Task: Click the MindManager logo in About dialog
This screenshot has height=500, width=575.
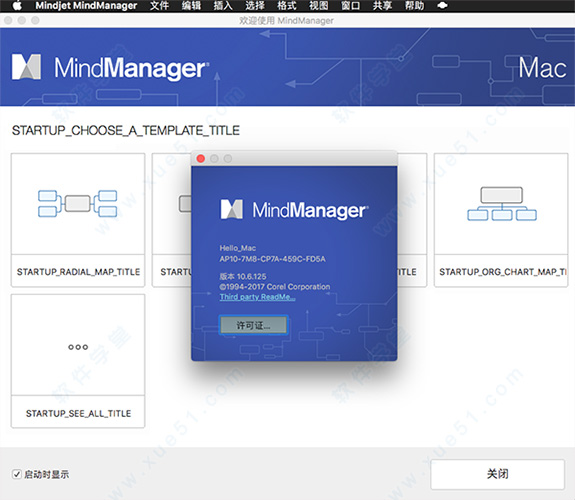Action: click(x=294, y=210)
